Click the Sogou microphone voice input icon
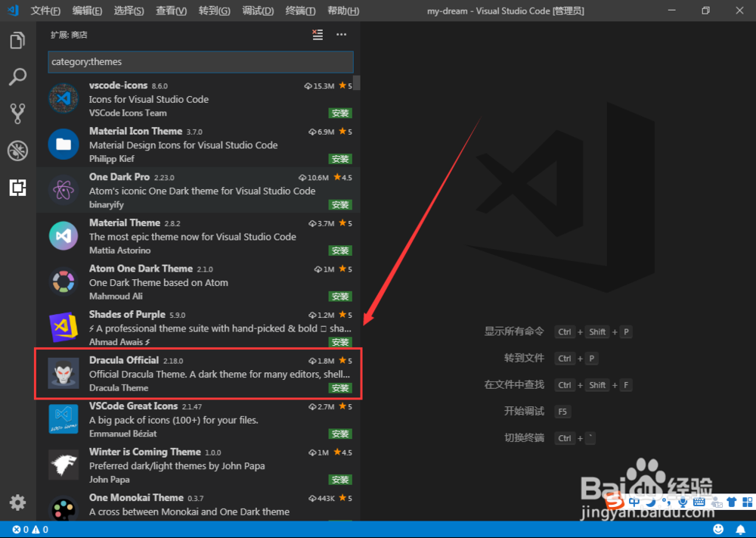 683,502
